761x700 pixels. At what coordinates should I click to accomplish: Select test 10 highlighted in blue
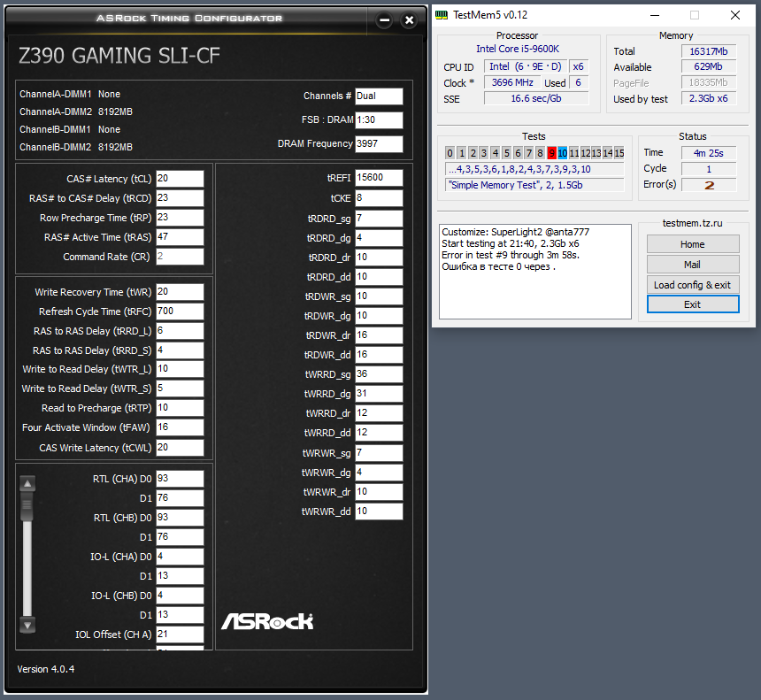[563, 153]
